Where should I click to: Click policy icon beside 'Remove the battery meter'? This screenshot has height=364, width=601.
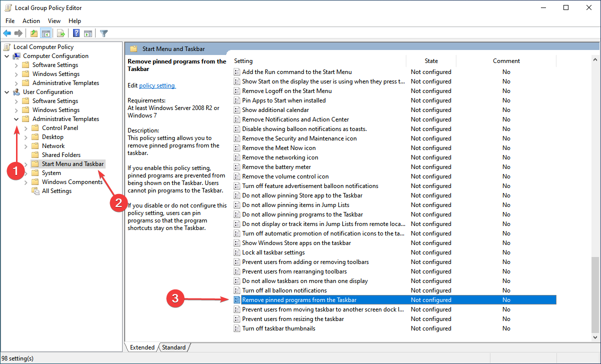click(x=237, y=167)
